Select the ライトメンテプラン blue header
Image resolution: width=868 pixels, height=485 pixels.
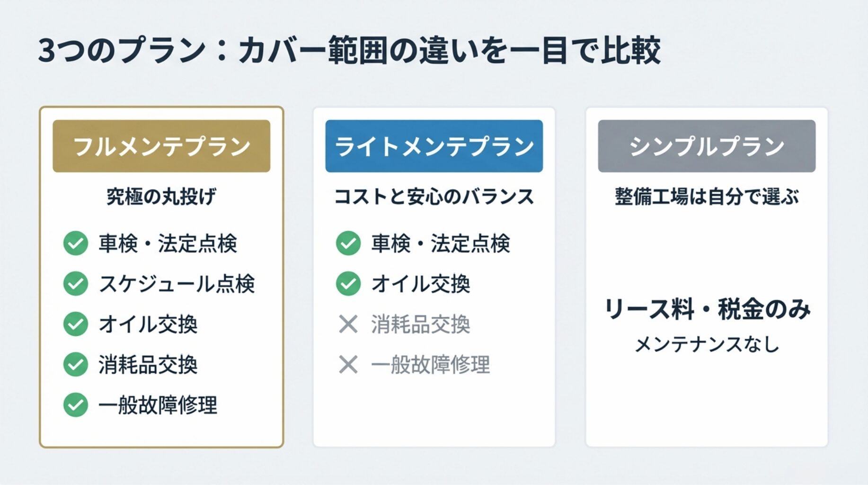coord(434,146)
